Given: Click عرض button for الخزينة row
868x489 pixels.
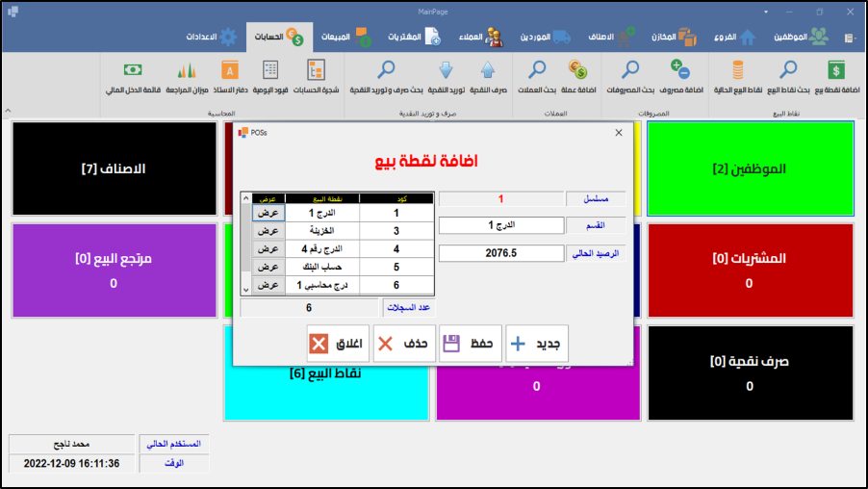Looking at the screenshot, I should [x=268, y=231].
